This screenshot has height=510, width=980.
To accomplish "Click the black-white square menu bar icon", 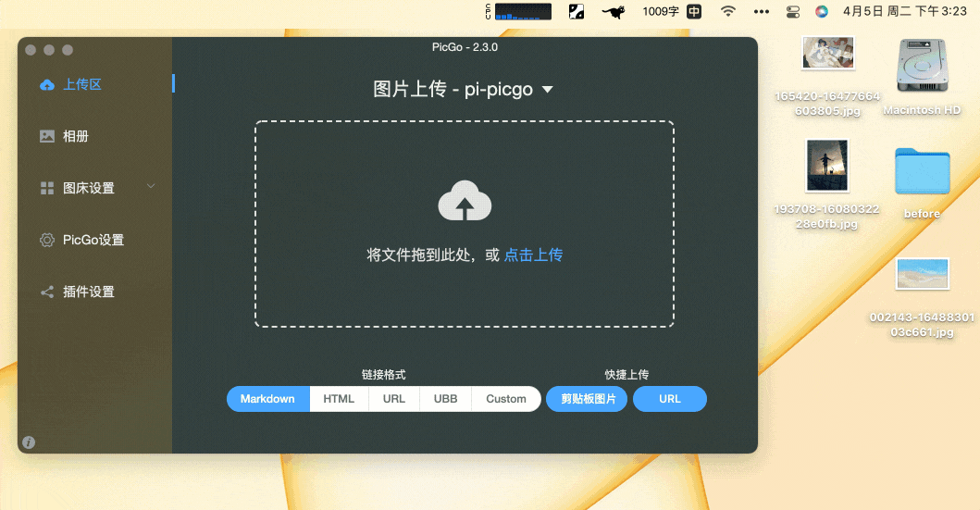I will (577, 11).
